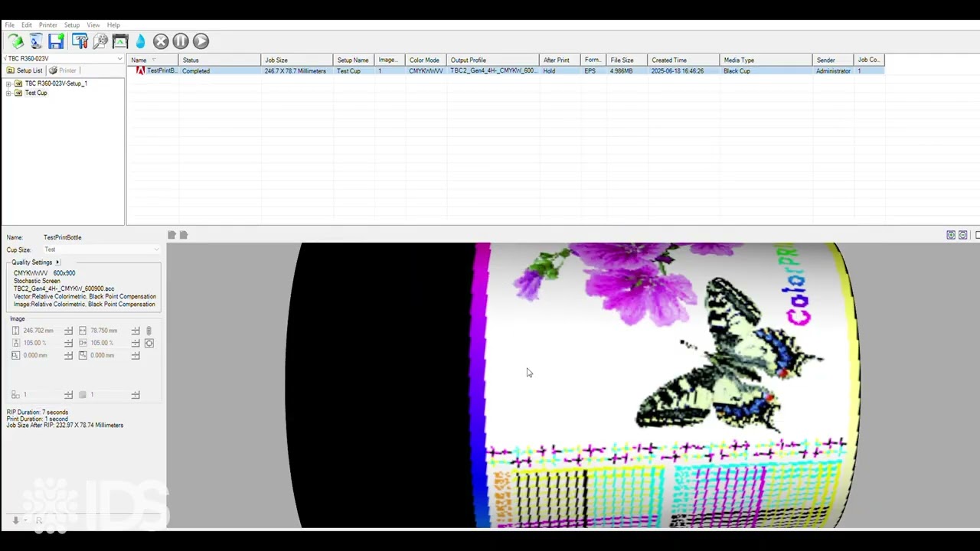
Task: Click the fit-to-media icon beside 105.00 % width scale
Action: [x=149, y=343]
